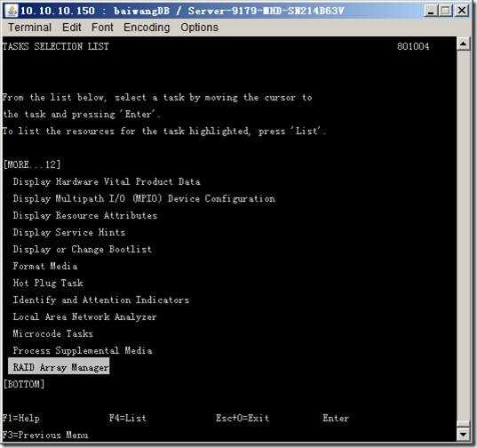Open the Edit menu

tap(71, 28)
